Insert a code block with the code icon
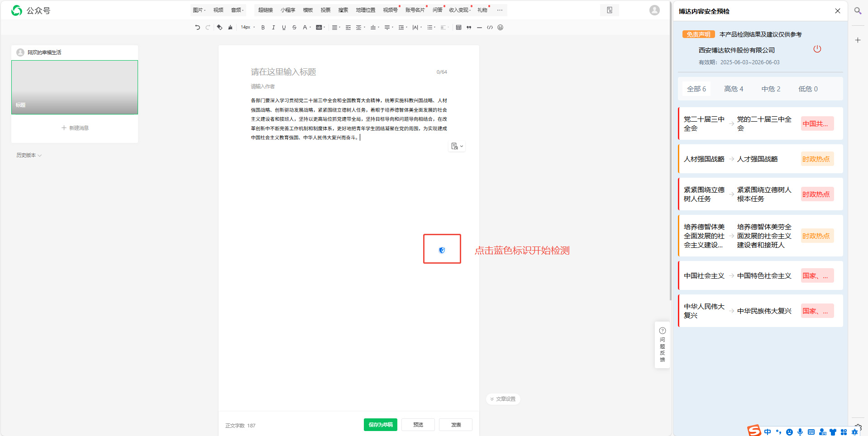This screenshot has height=436, width=868. 490,28
